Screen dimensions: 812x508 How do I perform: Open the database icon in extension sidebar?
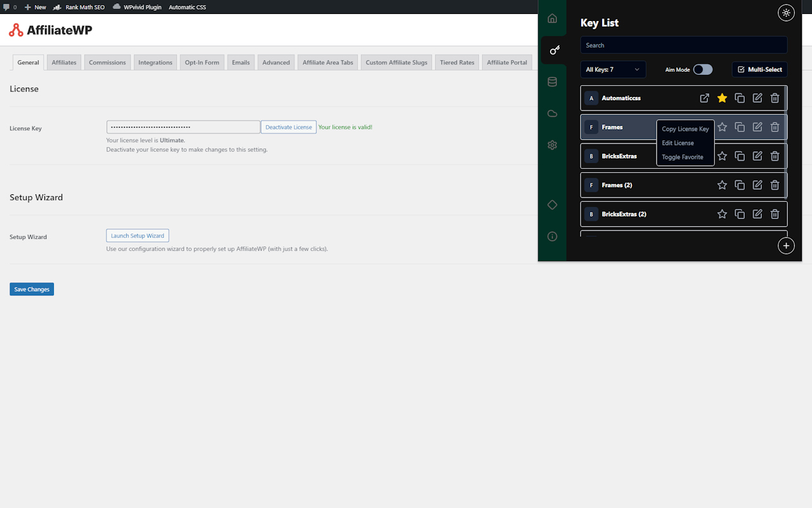click(552, 82)
